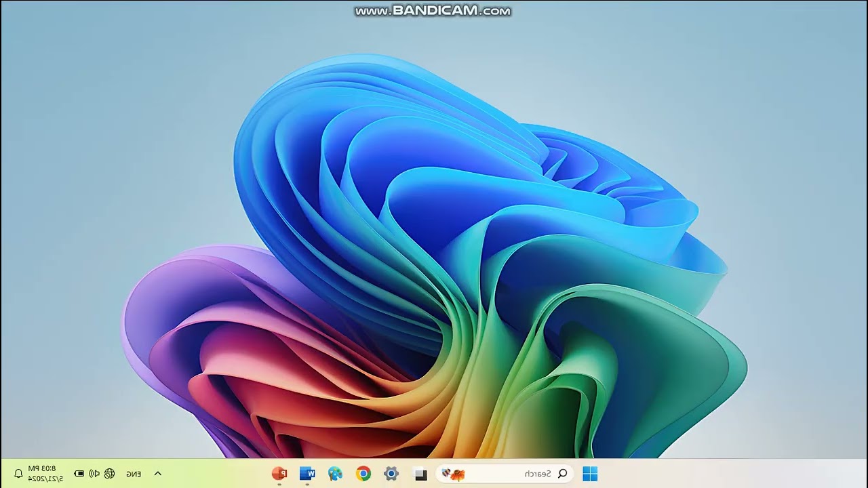Click the taskbar Search box
The image size is (868, 488).
click(x=505, y=474)
